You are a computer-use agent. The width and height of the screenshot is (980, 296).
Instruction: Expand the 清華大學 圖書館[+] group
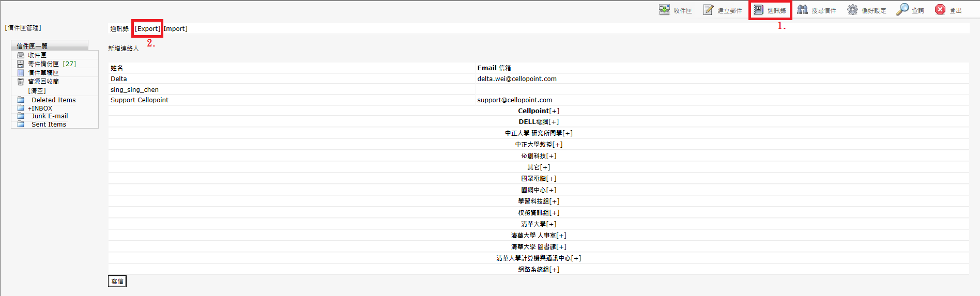point(538,247)
